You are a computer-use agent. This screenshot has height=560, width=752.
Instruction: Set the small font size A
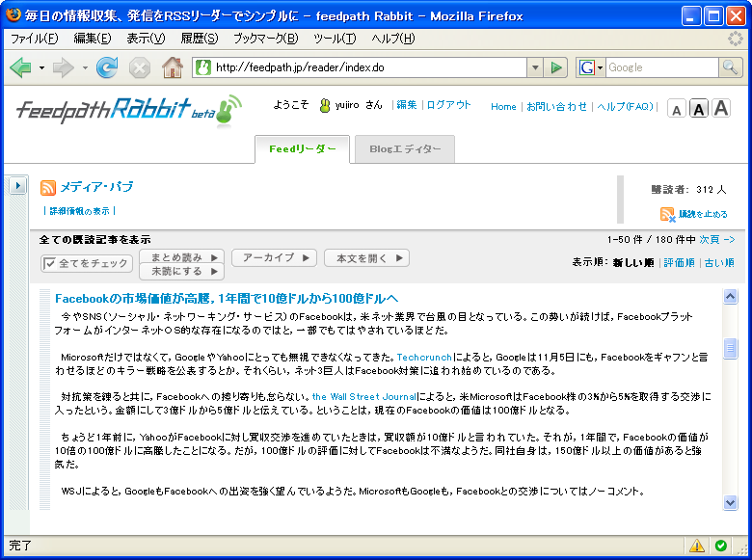(676, 110)
